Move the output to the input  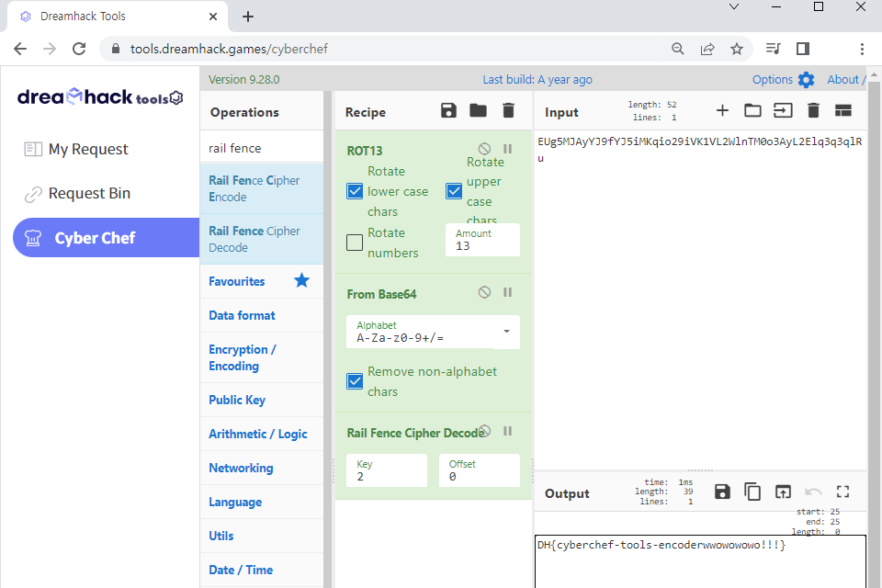tap(783, 492)
